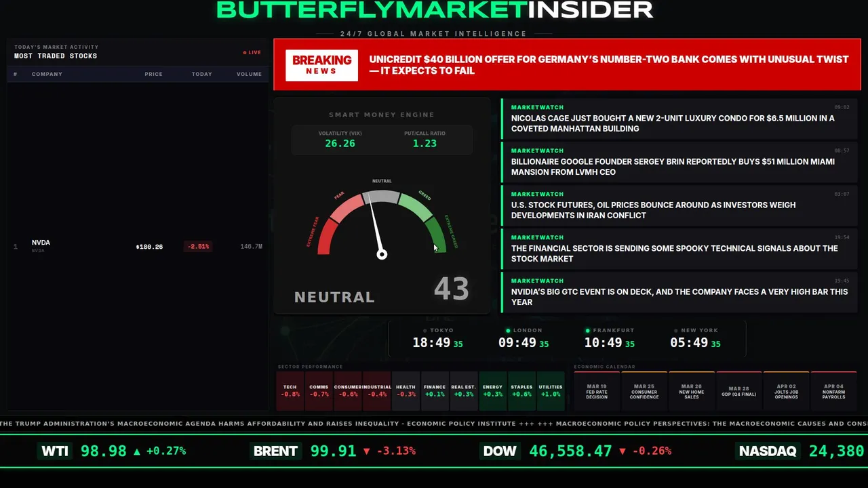Sort table by the COMPANY column header

[47, 74]
